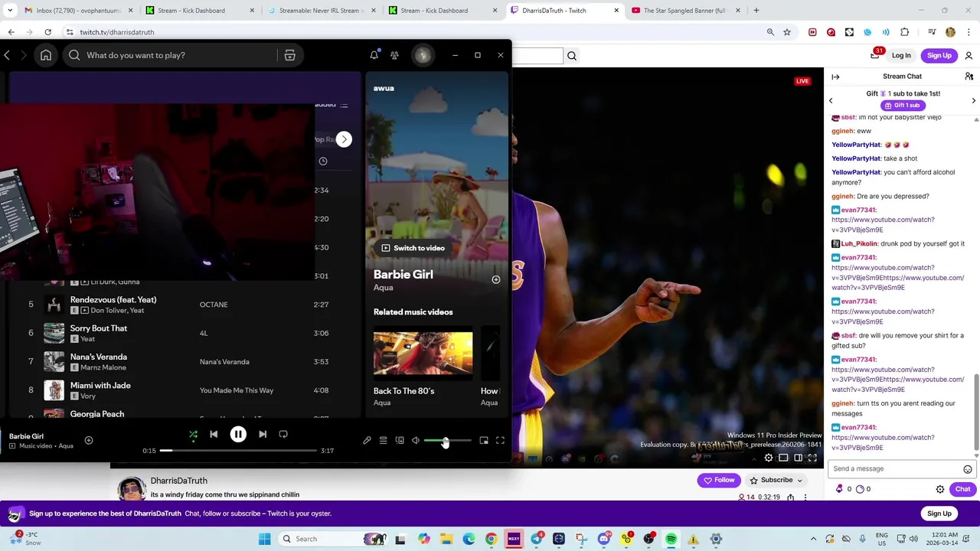Click purple Chat send button

click(x=962, y=489)
